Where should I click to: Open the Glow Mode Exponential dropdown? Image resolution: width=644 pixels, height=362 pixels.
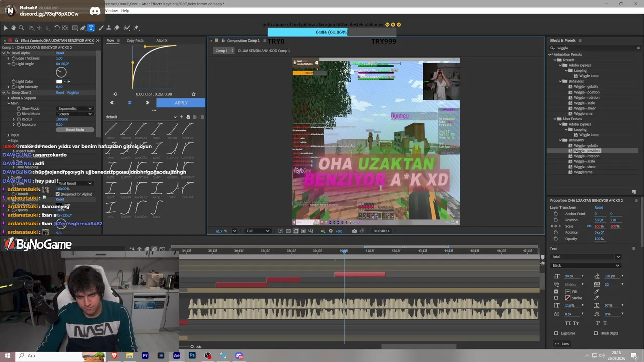[x=75, y=108]
